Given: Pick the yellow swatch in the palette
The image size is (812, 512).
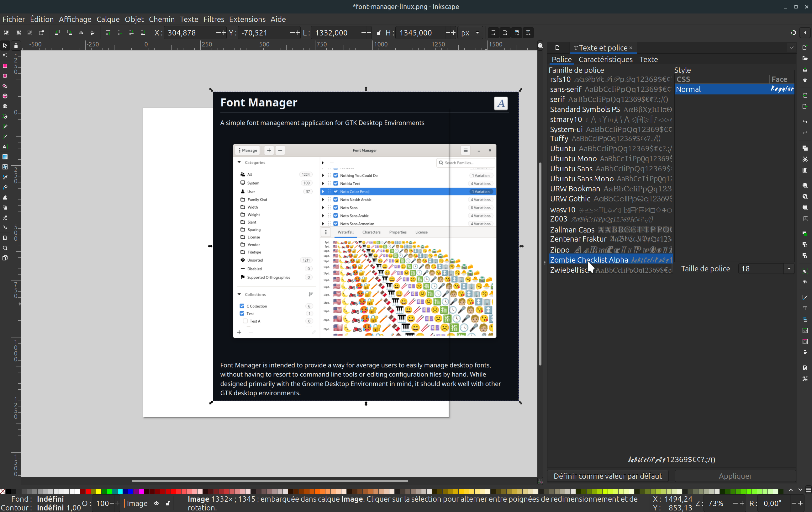Looking at the screenshot, I should coord(98,491).
